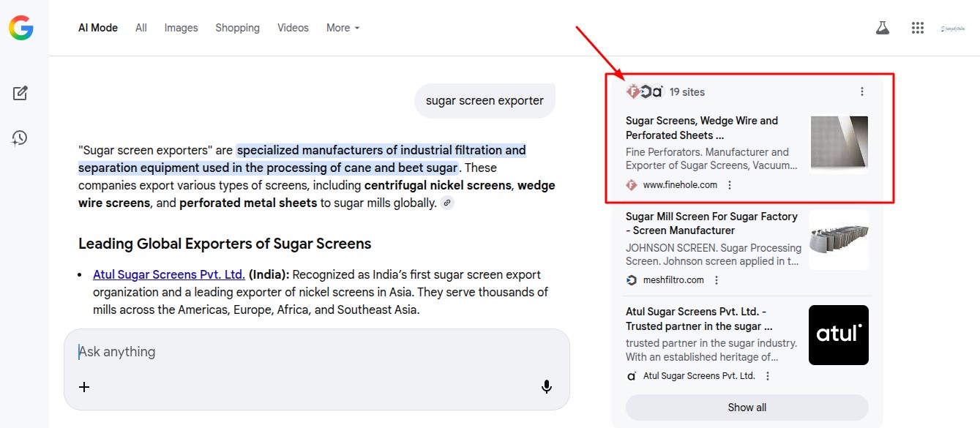Image resolution: width=980 pixels, height=428 pixels.
Task: Click the link icon after the paragraph
Action: [447, 203]
